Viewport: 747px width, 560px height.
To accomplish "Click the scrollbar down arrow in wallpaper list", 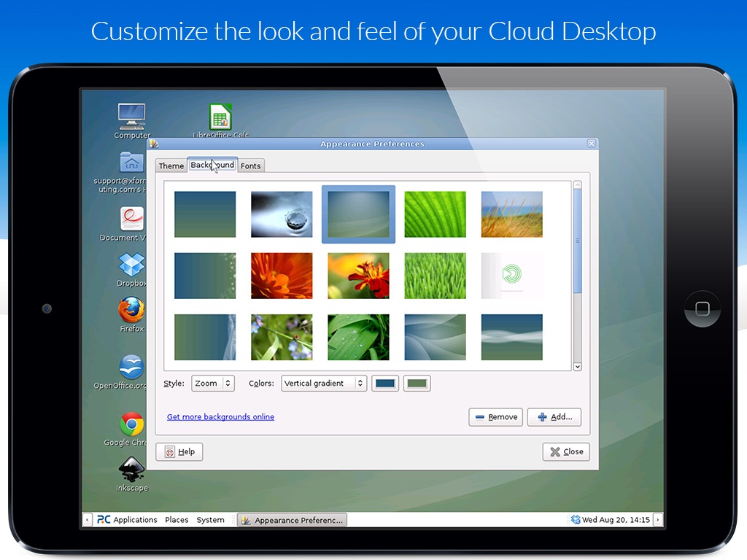I will pos(578,367).
